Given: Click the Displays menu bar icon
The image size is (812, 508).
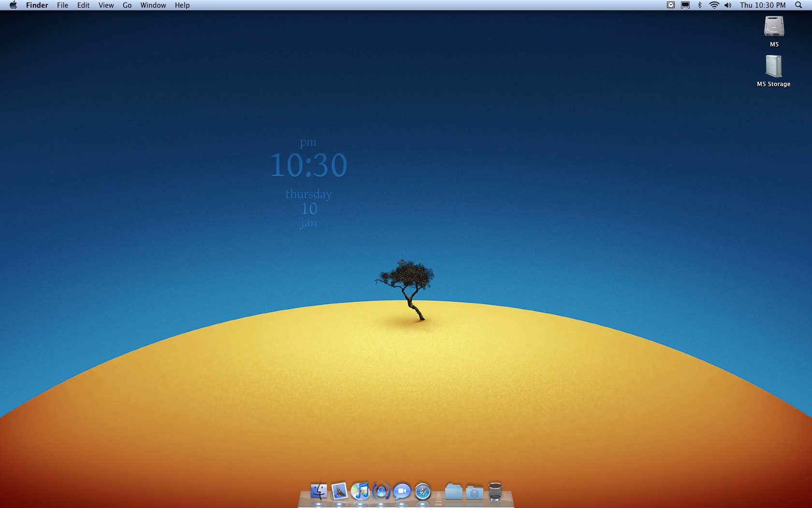Looking at the screenshot, I should (685, 5).
